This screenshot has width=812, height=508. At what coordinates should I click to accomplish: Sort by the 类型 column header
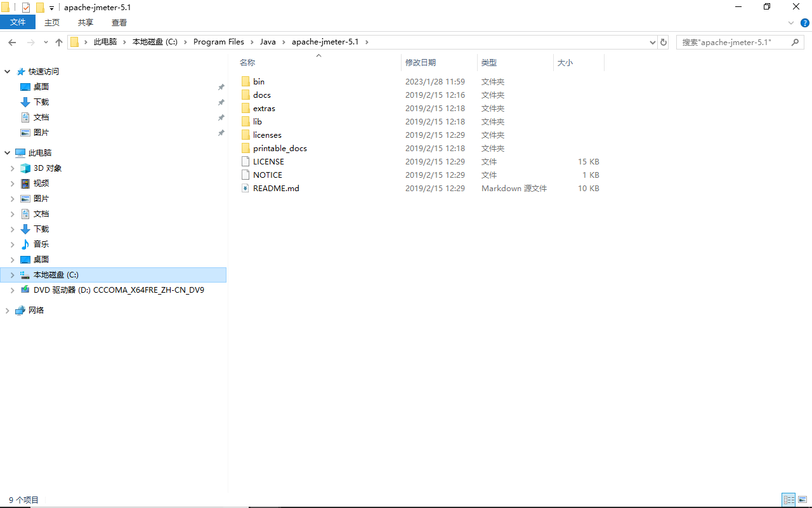[x=489, y=62]
